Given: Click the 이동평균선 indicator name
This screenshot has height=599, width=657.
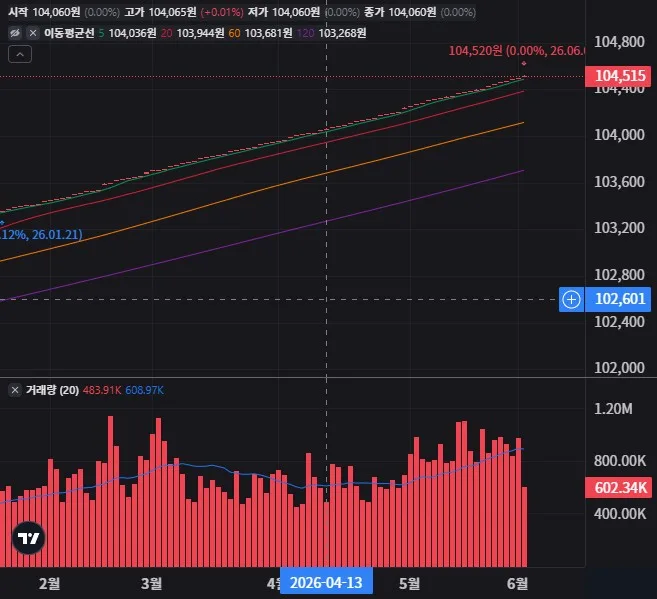Looking at the screenshot, I should tap(69, 33).
